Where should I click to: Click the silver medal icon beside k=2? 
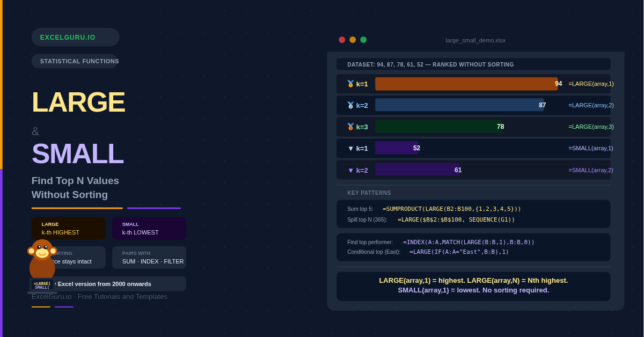click(x=350, y=105)
